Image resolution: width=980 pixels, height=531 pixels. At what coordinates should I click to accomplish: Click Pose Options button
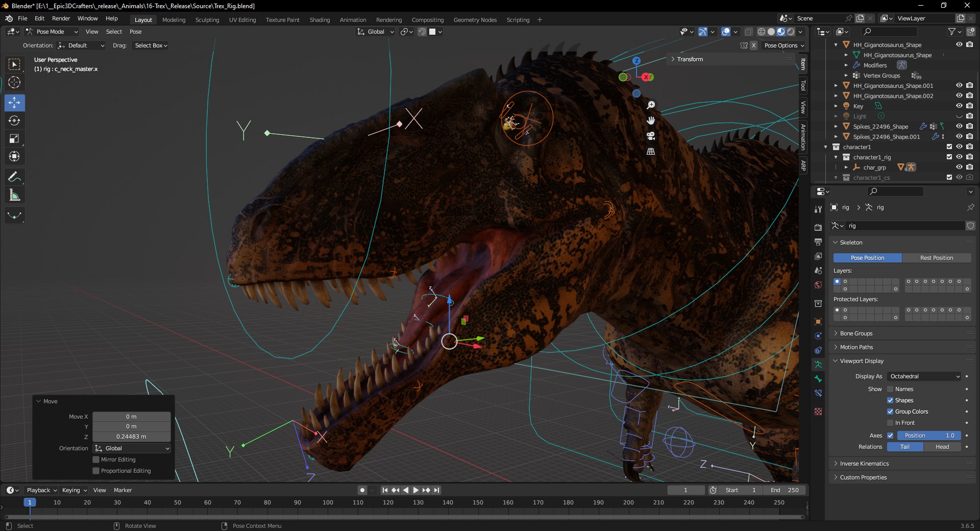click(784, 45)
